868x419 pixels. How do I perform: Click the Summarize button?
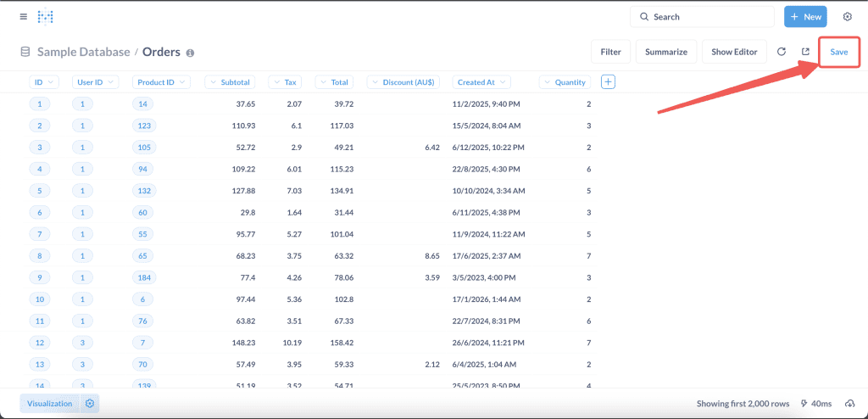pos(665,52)
